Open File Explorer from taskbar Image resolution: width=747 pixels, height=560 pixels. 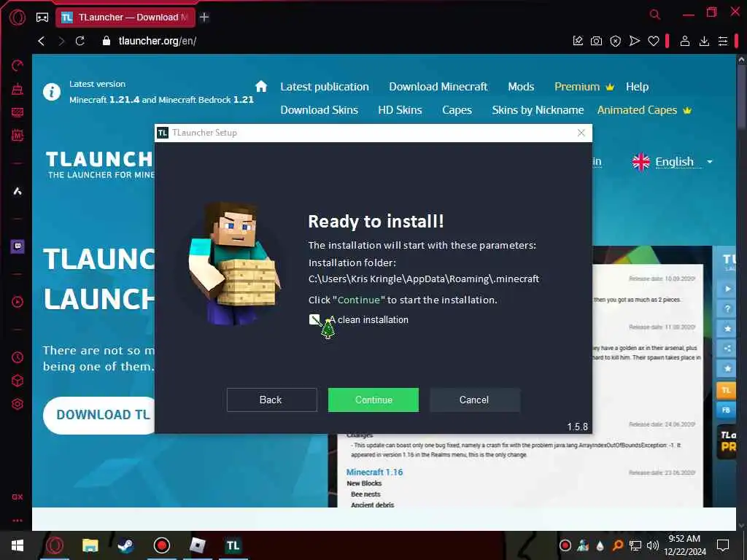click(x=90, y=545)
